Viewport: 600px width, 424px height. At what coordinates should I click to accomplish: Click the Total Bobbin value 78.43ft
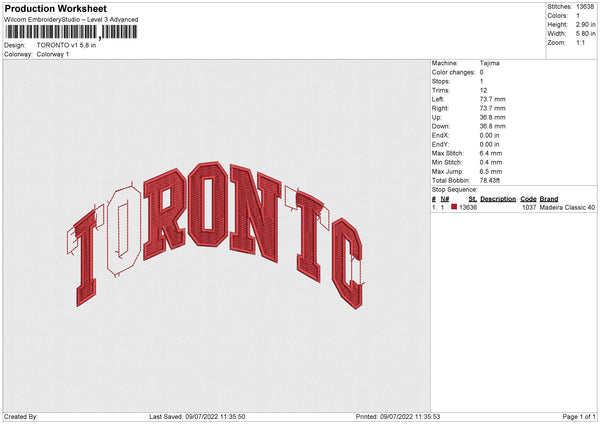click(490, 180)
